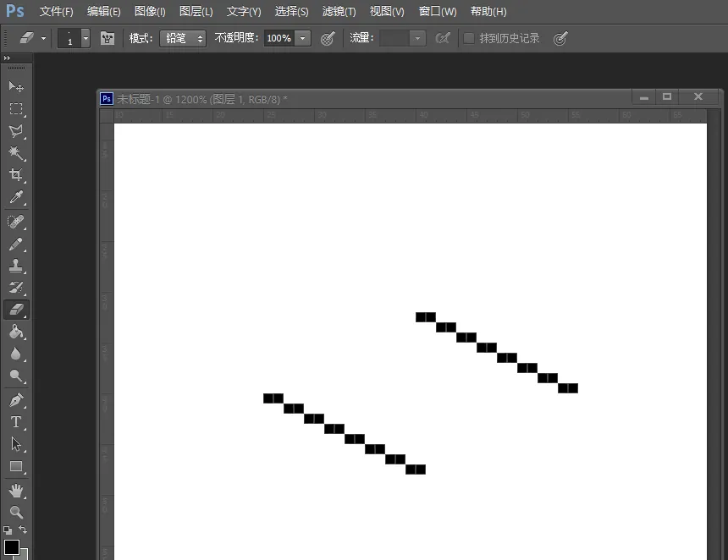The image size is (728, 560).
Task: Open the 选择(S) menu
Action: click(291, 12)
